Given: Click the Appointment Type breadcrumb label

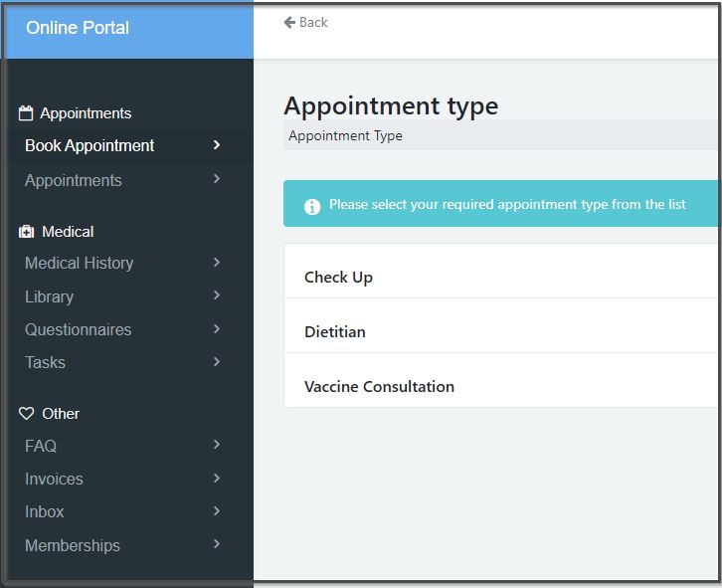Looking at the screenshot, I should click(x=345, y=135).
